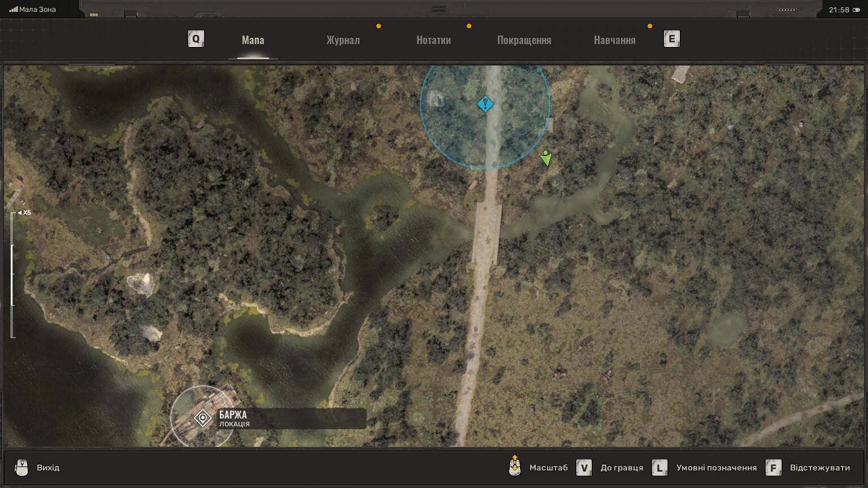Click До гравця to center on player

click(x=622, y=468)
